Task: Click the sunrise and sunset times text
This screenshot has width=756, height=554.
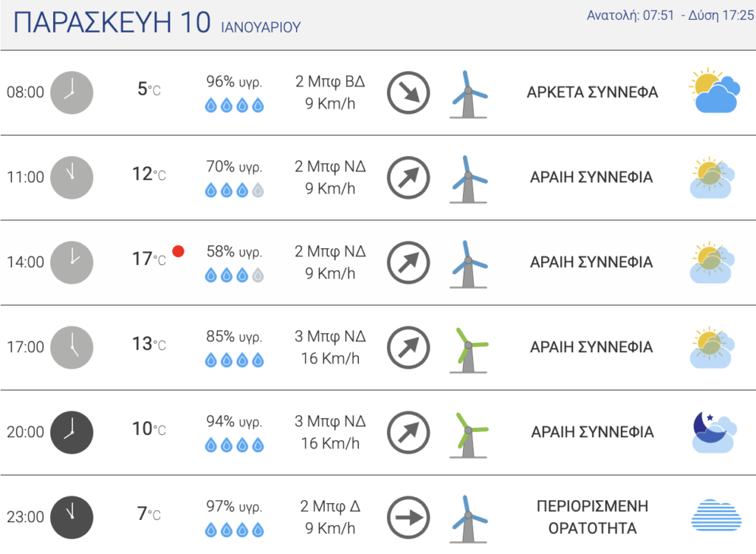Action: pyautogui.click(x=670, y=16)
